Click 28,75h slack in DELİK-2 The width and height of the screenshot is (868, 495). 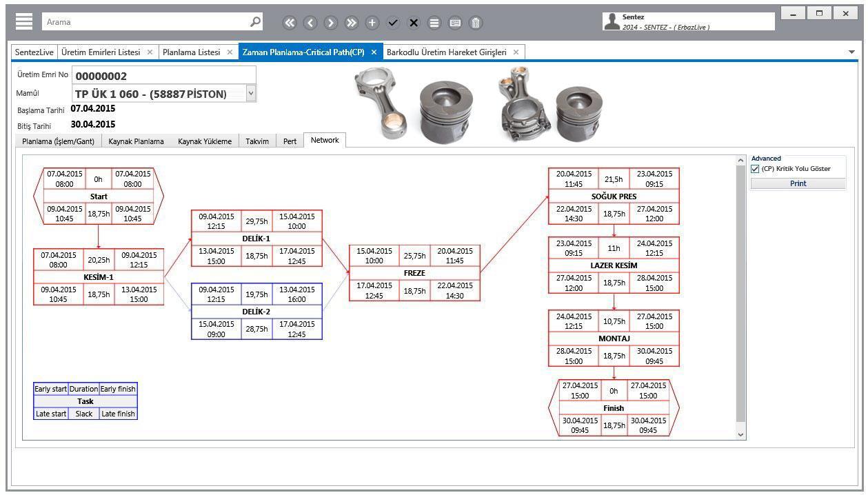tap(256, 329)
